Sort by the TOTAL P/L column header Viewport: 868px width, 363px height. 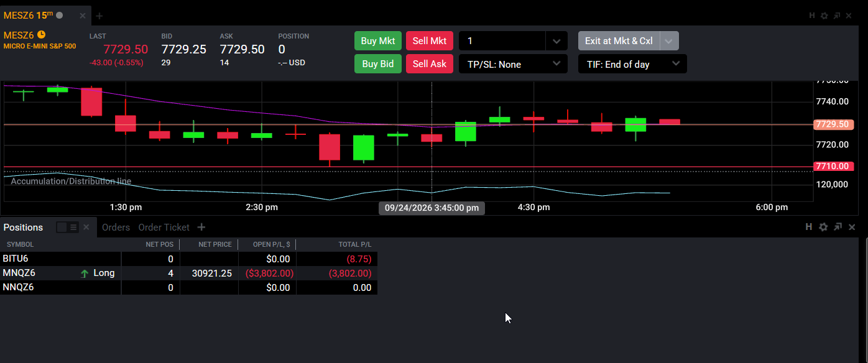coord(354,245)
